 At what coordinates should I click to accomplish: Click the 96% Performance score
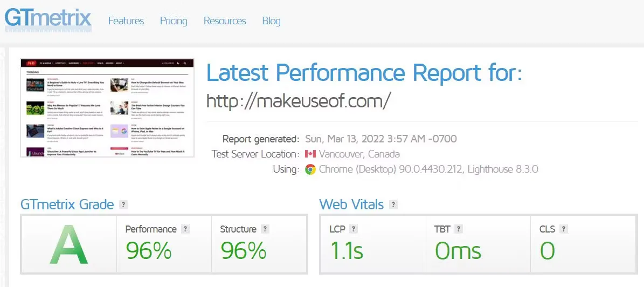[149, 250]
